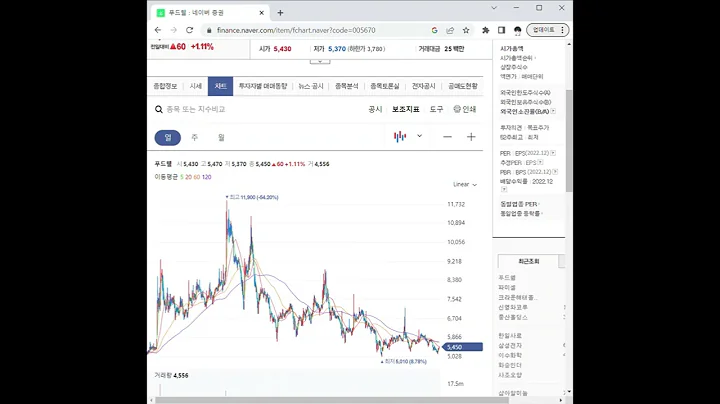Viewport: 720px width, 404px height.
Task: Click the 최고 11,900 high marker label
Action: pyautogui.click(x=253, y=197)
